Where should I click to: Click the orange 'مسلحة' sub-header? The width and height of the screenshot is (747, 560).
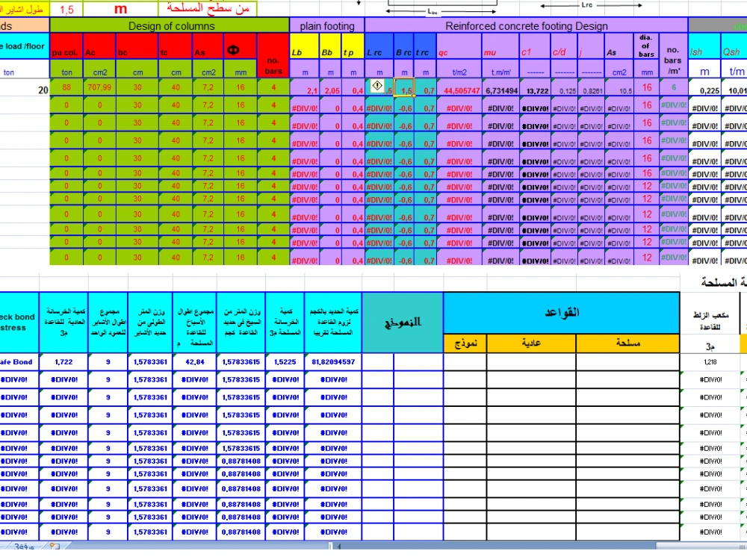click(628, 343)
